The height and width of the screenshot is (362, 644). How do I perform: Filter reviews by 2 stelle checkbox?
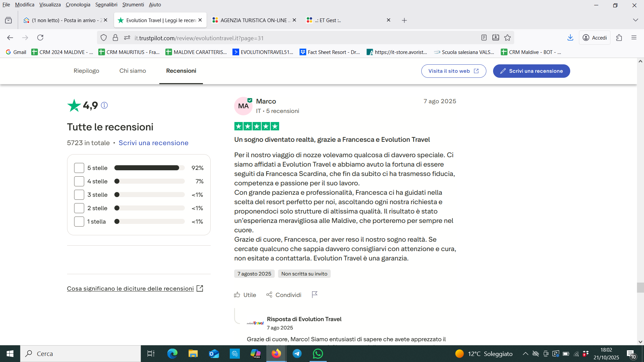(x=79, y=208)
